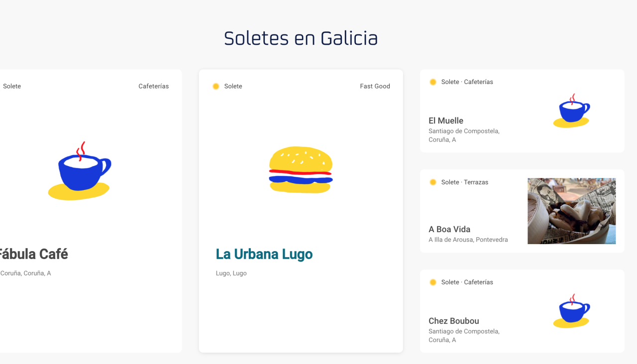Select the Chez Boubou restaurant name

[454, 321]
